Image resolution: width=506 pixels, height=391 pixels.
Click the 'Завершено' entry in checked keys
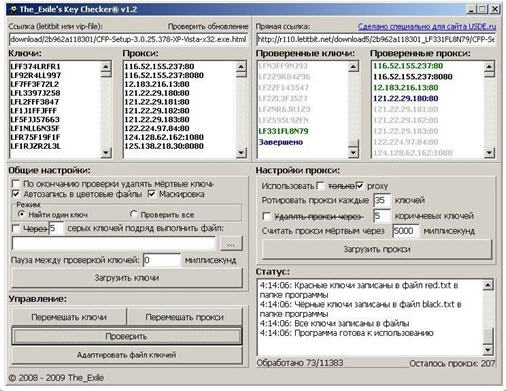tap(281, 142)
